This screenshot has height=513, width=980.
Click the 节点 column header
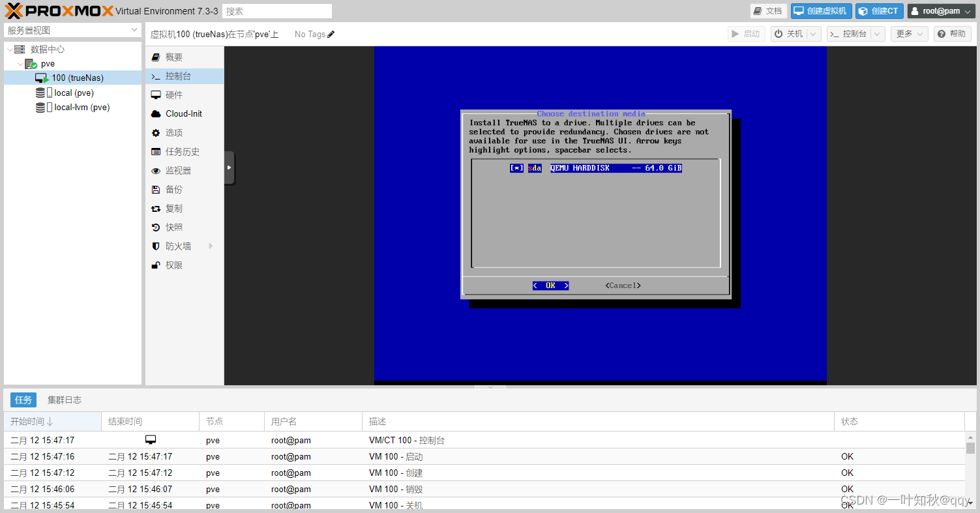(x=232, y=421)
